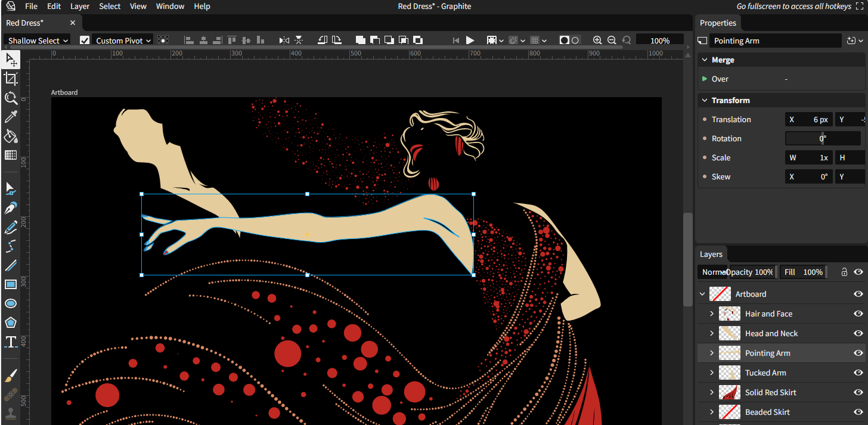Open the Window menu

(x=170, y=7)
